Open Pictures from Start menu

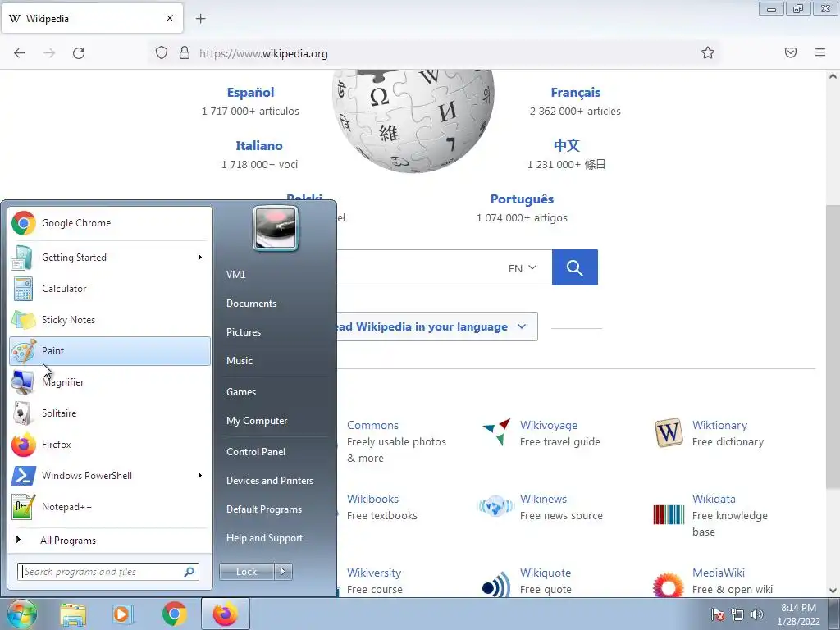click(244, 332)
